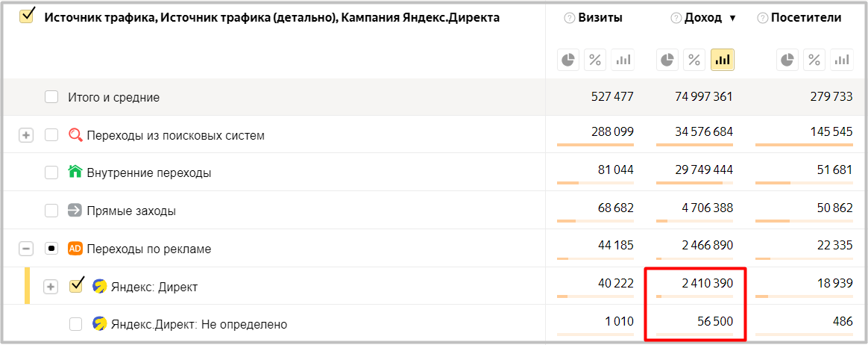Screen dimensions: 868x345
Task: Select pie chart view for Доход column
Action: [668, 60]
